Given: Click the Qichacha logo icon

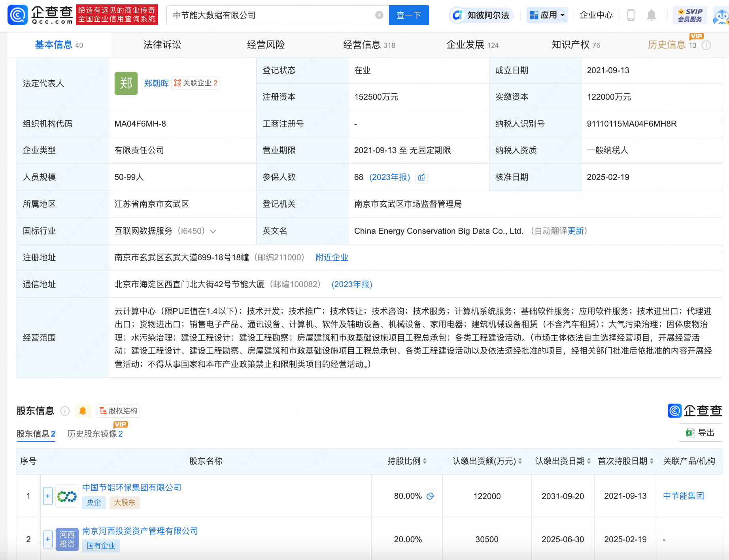Looking at the screenshot, I should coord(18,15).
